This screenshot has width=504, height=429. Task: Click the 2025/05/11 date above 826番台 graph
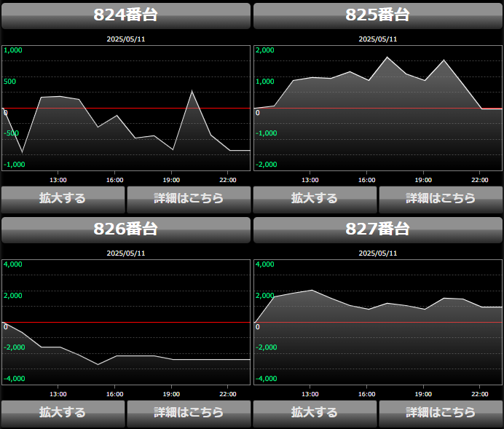[126, 253]
